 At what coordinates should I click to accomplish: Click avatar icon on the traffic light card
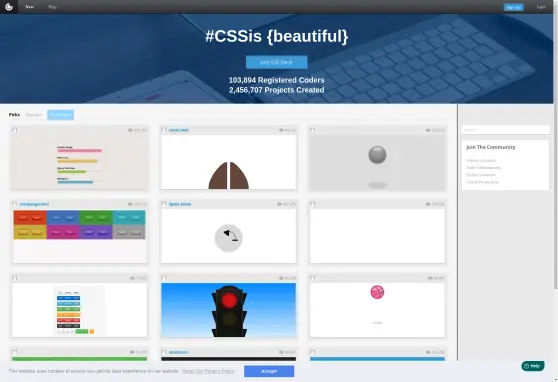[164, 278]
